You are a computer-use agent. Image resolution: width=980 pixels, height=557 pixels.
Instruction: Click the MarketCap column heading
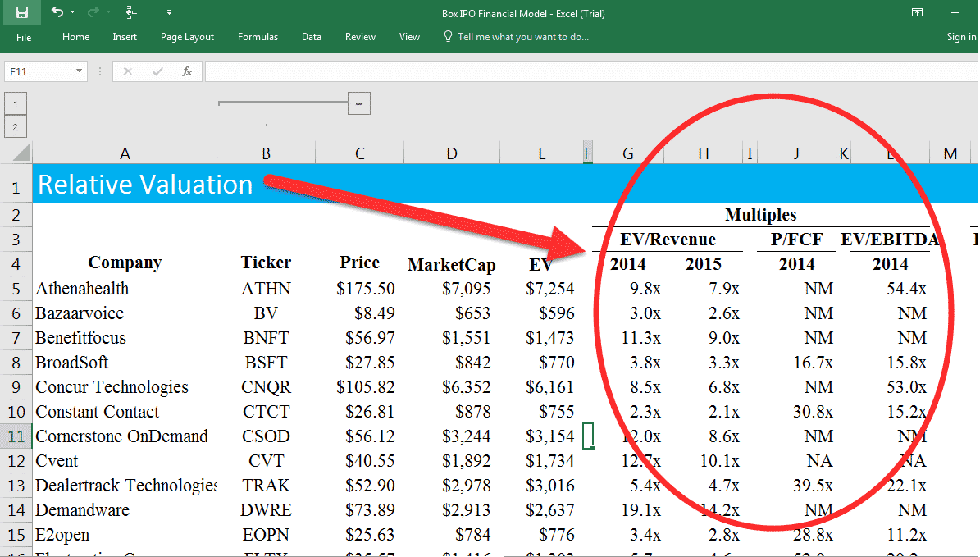click(x=452, y=264)
